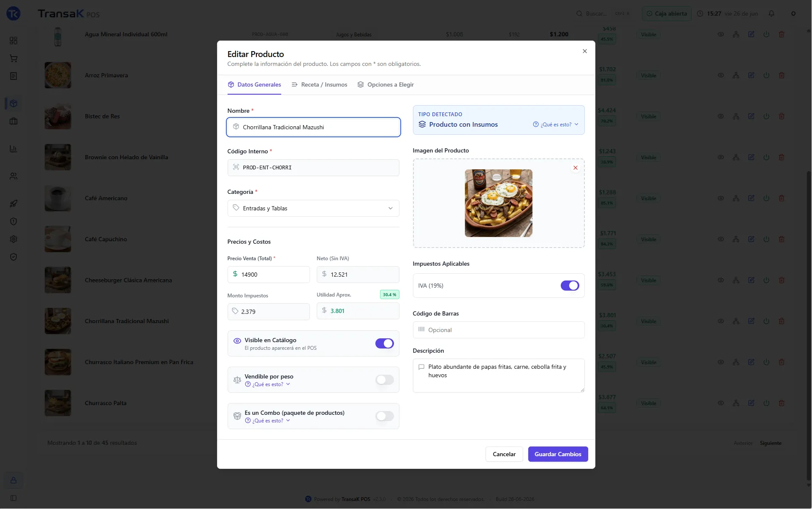Open the Categoría dropdown Entradas y Tablas

pos(313,208)
